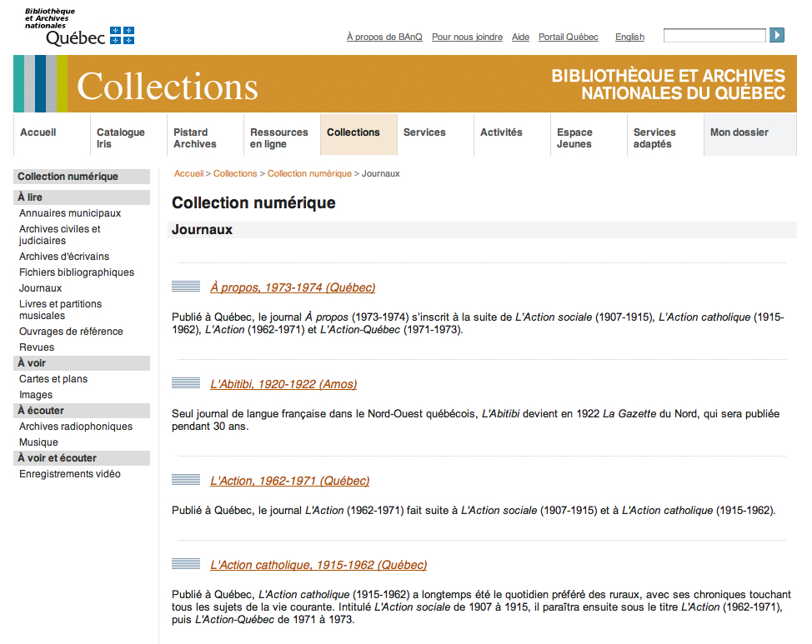Open the Pistard Archives tab
This screenshot has height=644, width=812.
coord(205,135)
